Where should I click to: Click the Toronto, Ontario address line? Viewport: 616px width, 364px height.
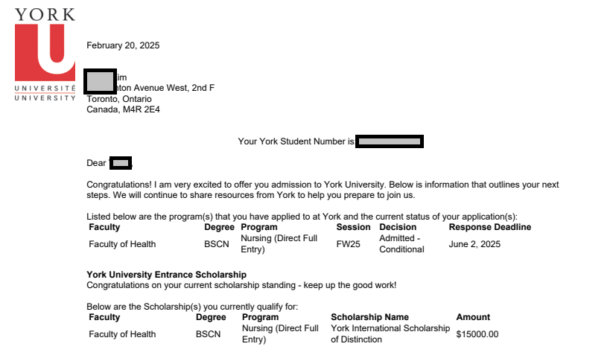coord(119,99)
